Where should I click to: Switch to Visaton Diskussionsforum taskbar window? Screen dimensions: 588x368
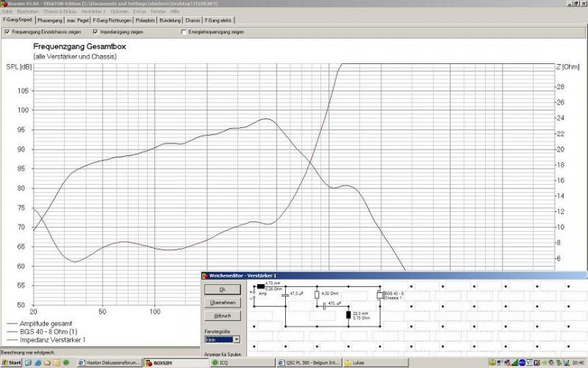click(110, 363)
